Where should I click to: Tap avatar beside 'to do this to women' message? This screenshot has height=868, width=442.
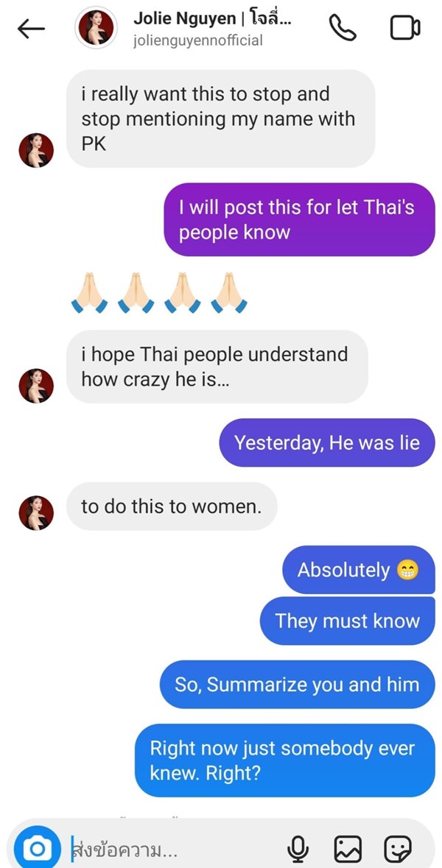coord(36,512)
